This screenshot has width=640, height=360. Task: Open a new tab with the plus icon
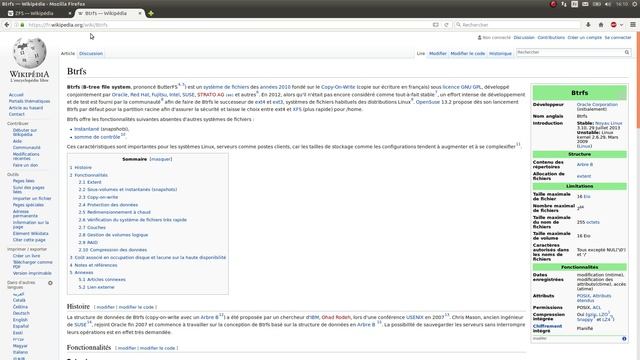151,13
